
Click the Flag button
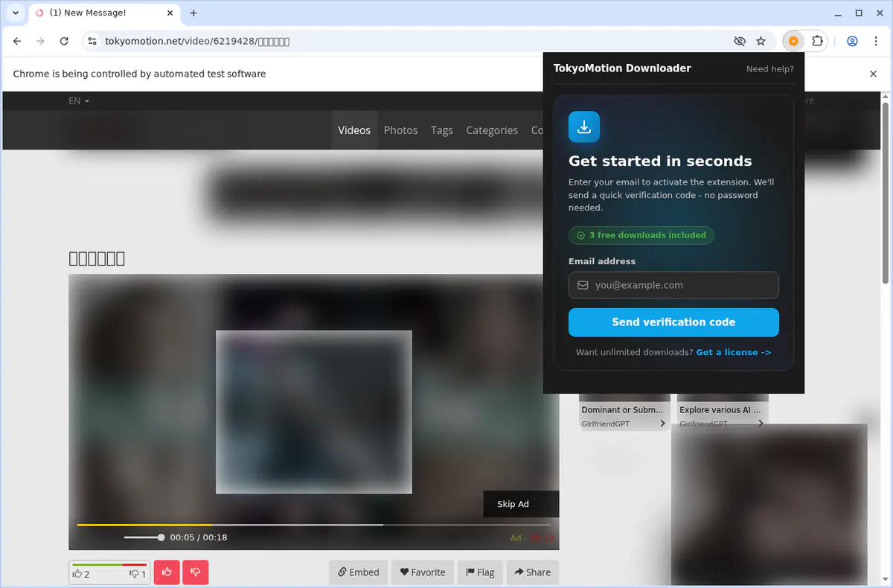tap(480, 572)
